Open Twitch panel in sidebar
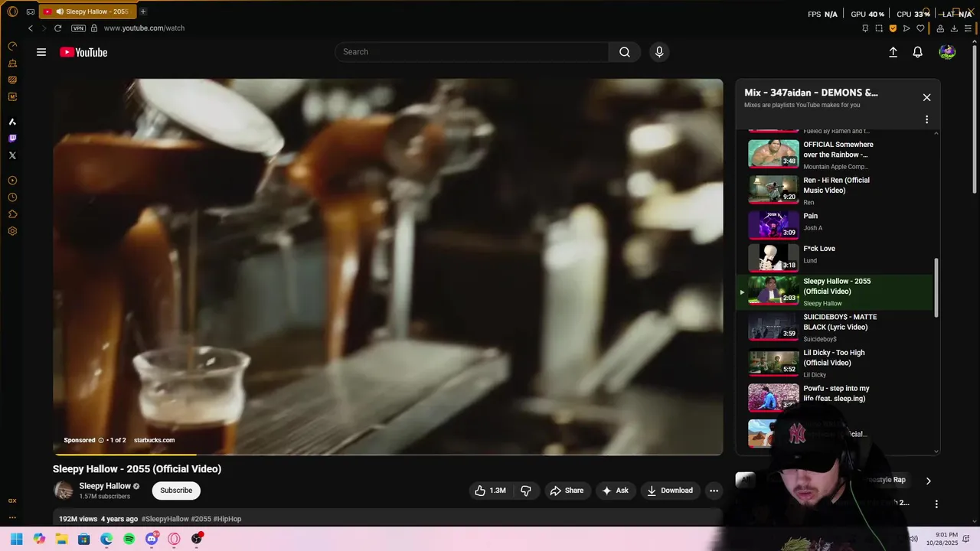Viewport: 980px width, 551px height. 12,139
